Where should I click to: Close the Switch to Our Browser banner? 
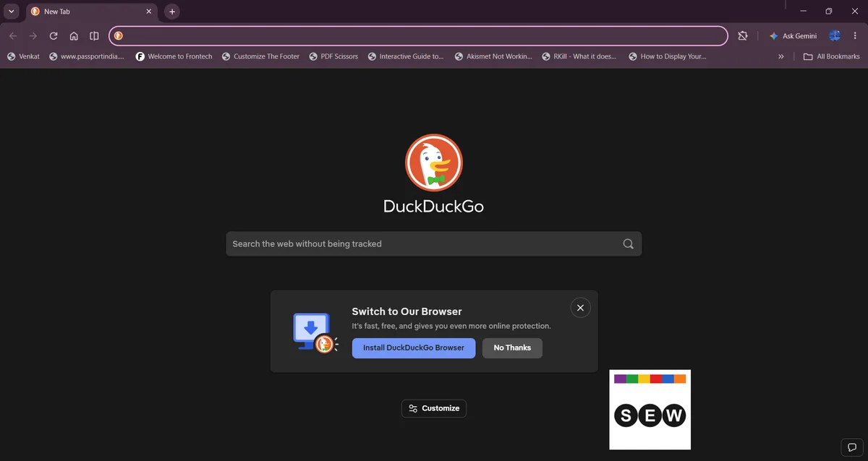tap(580, 308)
